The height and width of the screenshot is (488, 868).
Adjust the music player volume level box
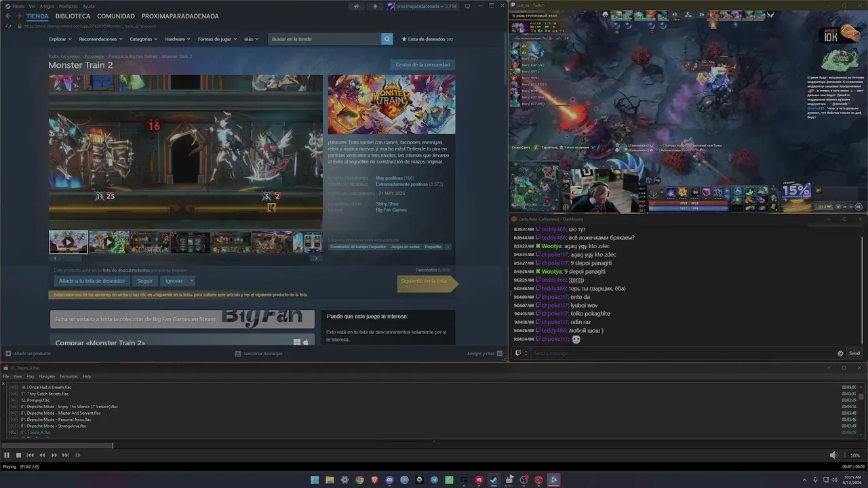tap(855, 455)
